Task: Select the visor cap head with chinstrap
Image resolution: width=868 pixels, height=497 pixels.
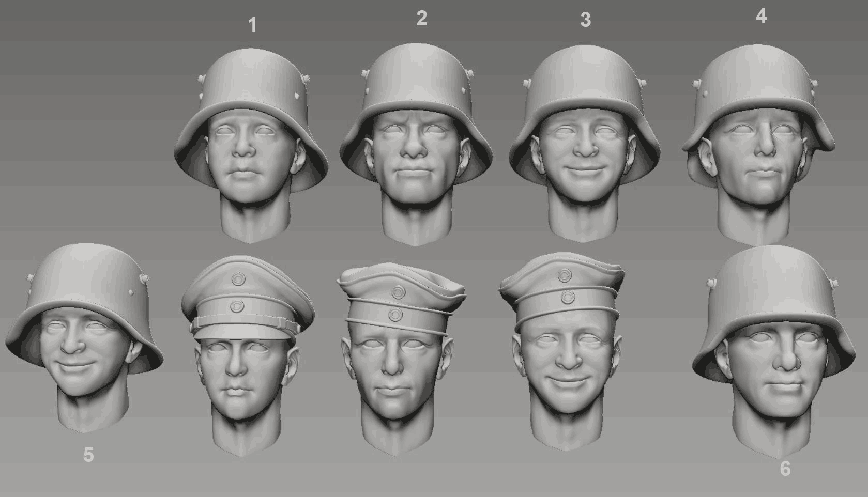Action: [x=248, y=356]
